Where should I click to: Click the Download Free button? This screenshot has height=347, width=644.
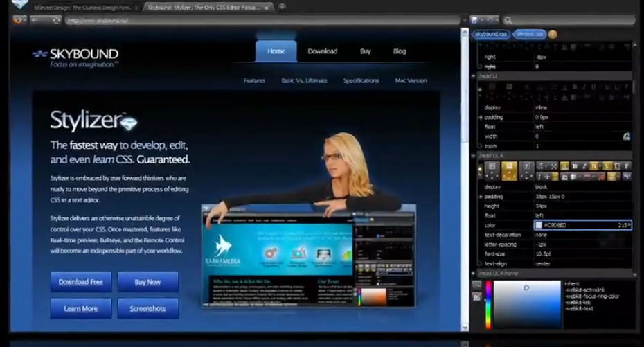click(81, 282)
